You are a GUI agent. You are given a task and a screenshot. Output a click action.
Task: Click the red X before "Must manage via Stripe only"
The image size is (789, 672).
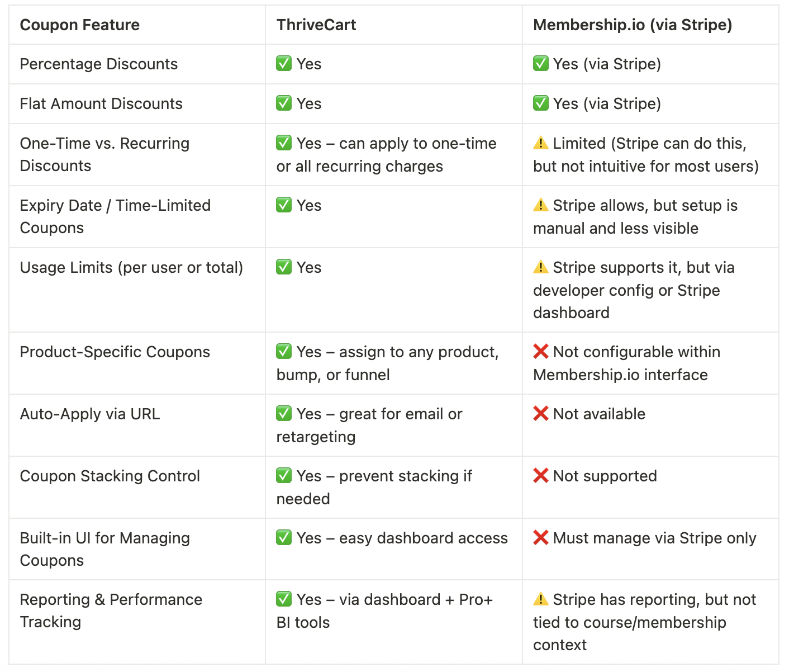[540, 538]
